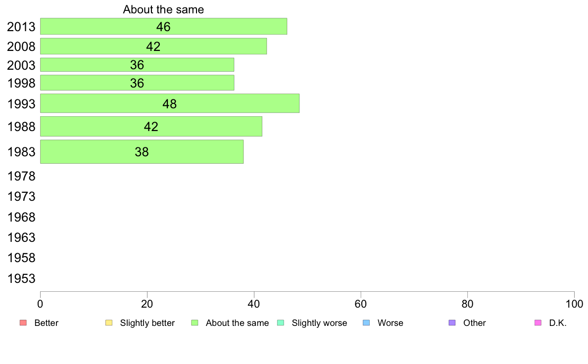Click the 100 axis tick label
Viewport: 588px width, 364px height.
coord(574,304)
